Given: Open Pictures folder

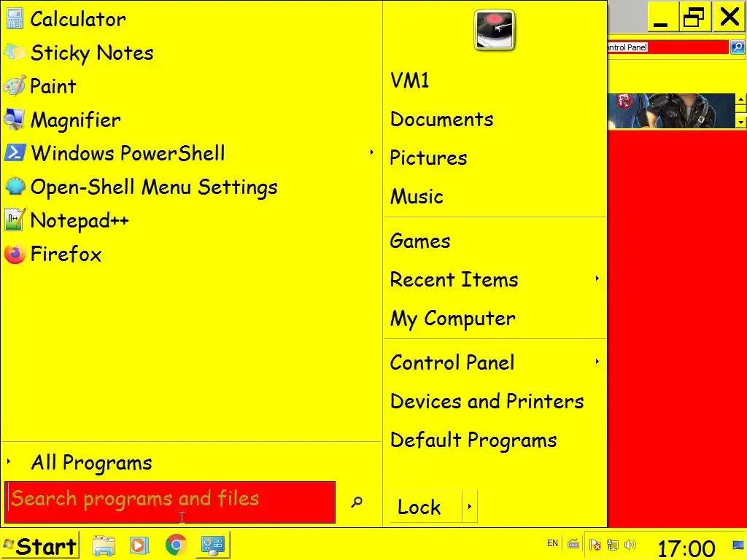Looking at the screenshot, I should 495,157.
